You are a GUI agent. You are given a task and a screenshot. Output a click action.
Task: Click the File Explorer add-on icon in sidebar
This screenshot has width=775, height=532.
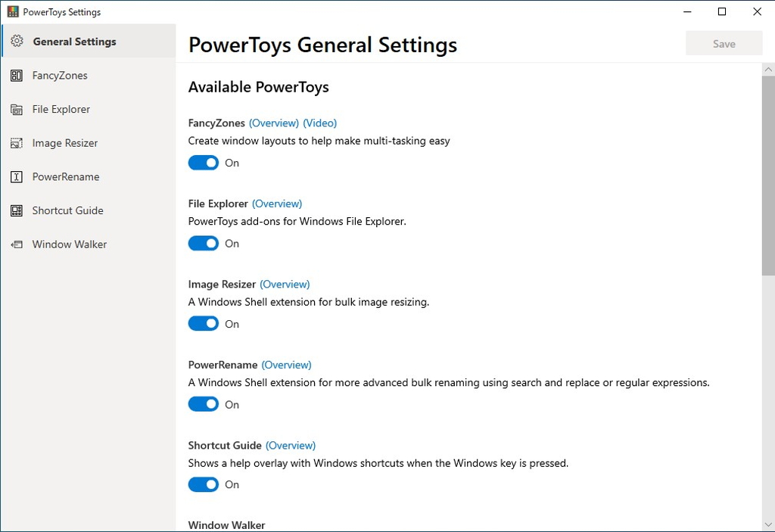(x=17, y=109)
